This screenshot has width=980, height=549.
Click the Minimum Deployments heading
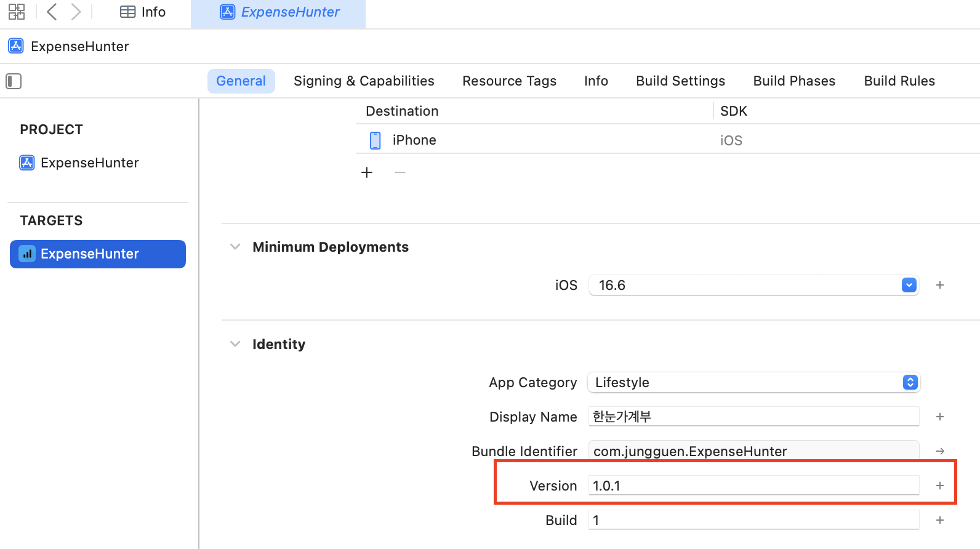(x=331, y=247)
